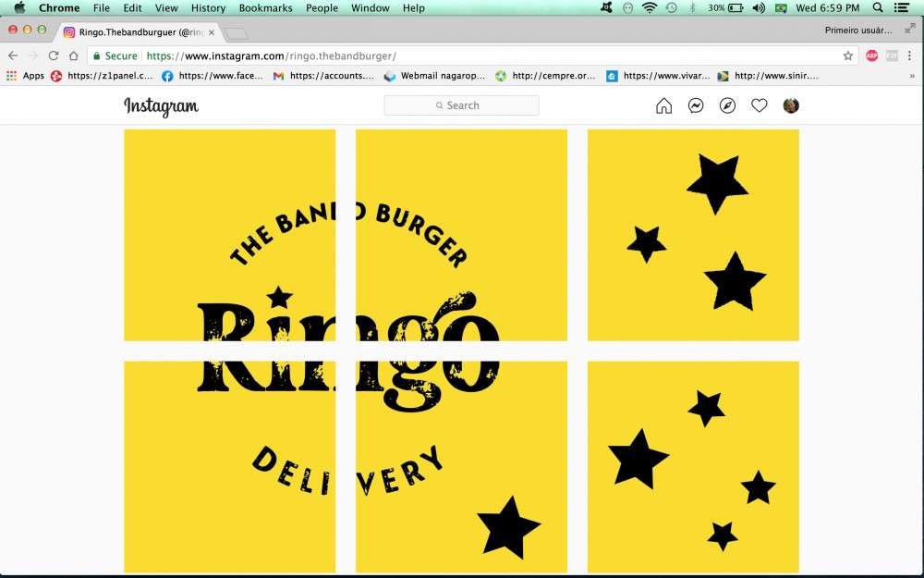The width and height of the screenshot is (924, 578).
Task: Open the F2F extension icon
Action: 892,55
